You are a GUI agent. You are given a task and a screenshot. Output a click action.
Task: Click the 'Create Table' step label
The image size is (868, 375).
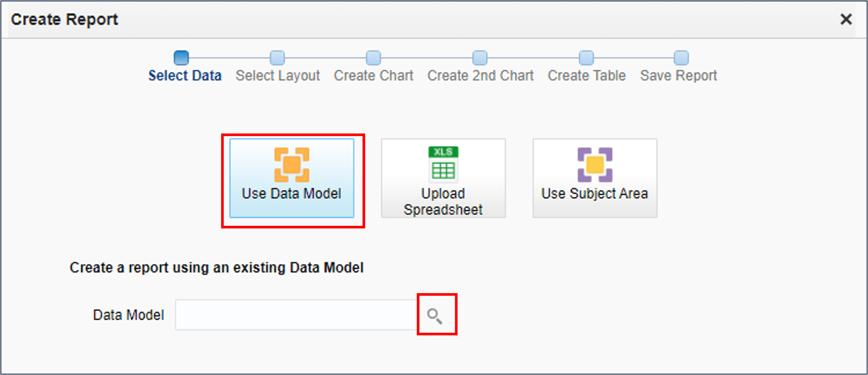coord(587,76)
